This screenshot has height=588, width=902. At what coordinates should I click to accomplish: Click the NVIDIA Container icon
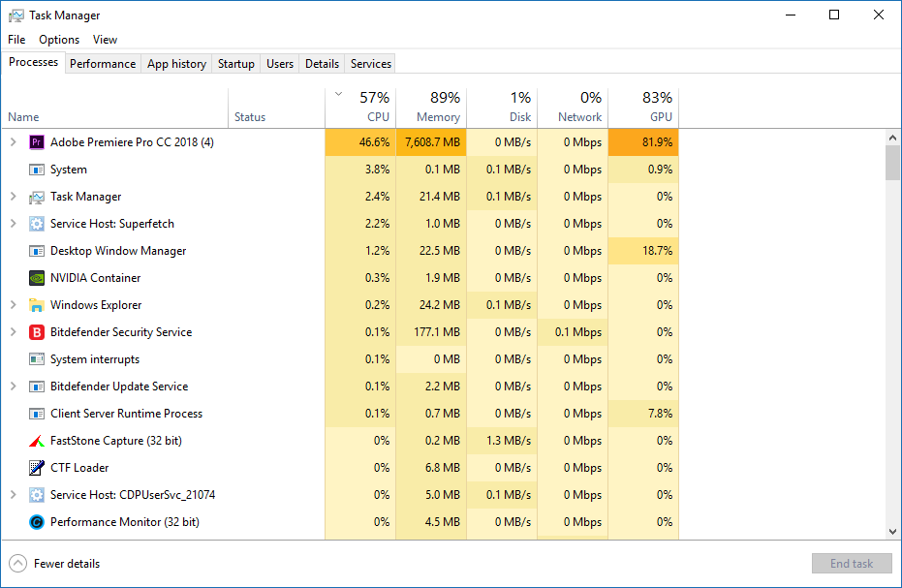[x=36, y=278]
